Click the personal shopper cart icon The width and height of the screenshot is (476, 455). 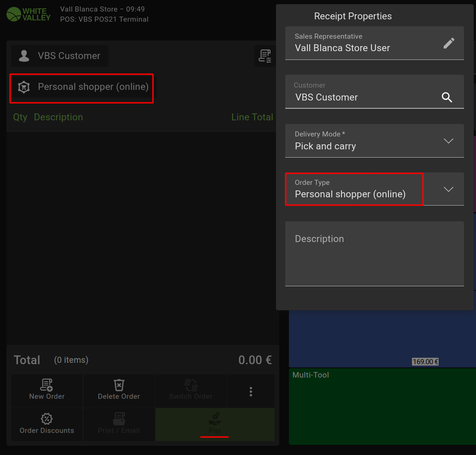(24, 87)
